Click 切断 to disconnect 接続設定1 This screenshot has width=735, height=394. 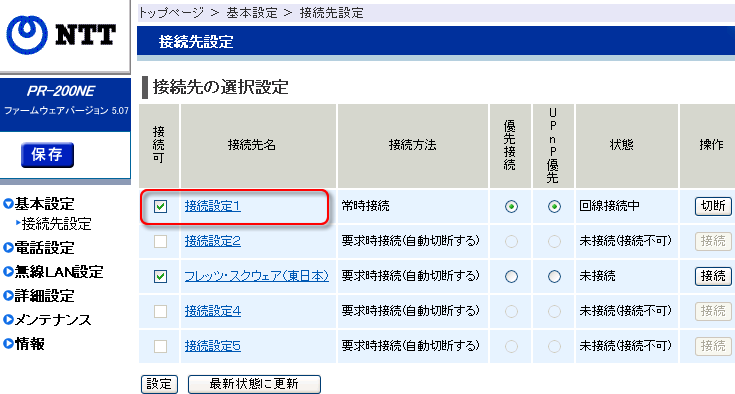pyautogui.click(x=713, y=206)
